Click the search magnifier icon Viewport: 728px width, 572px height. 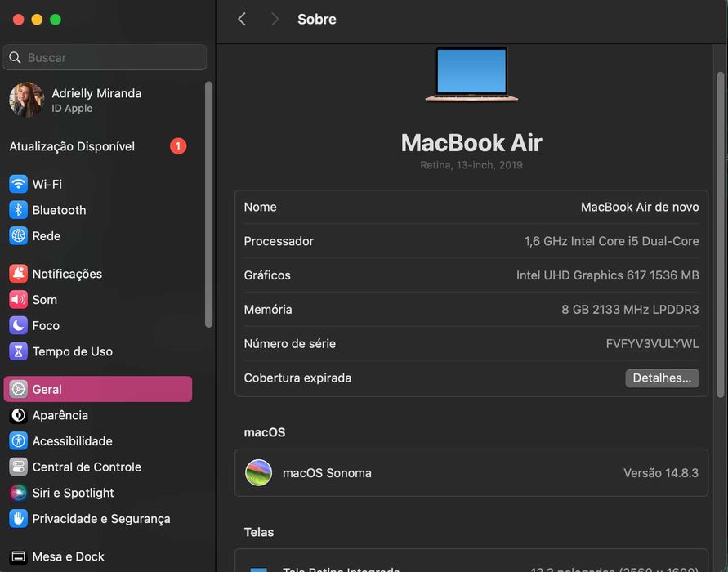pos(15,57)
